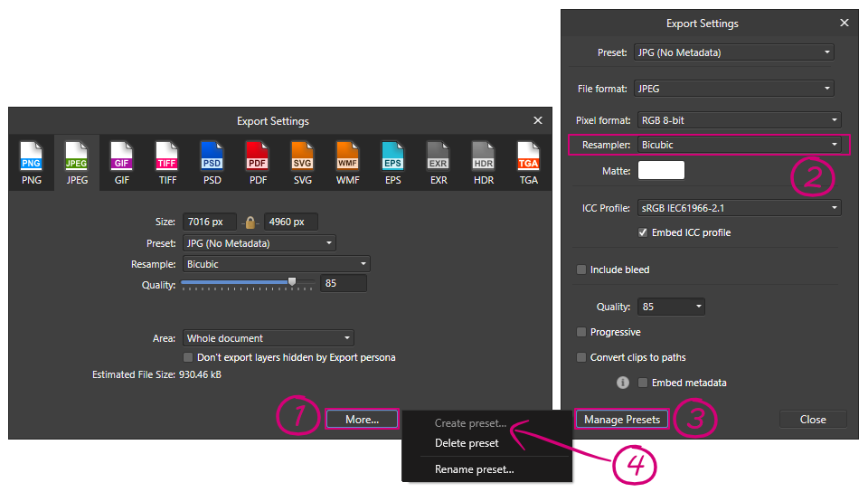Open the ICC Profile sRGB dropdown
This screenshot has height=492, width=868.
point(739,208)
